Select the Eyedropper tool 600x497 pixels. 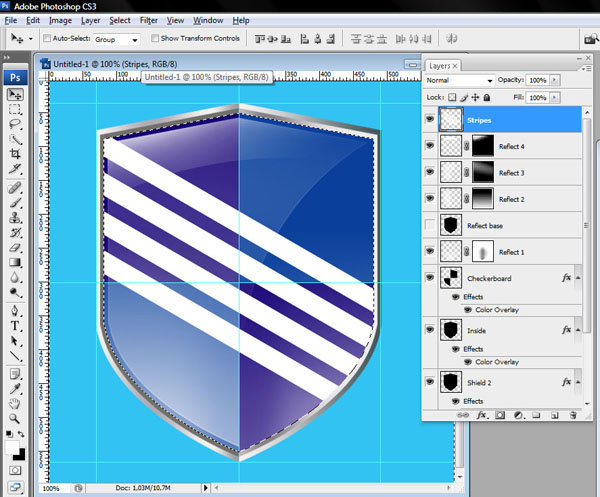(15, 389)
